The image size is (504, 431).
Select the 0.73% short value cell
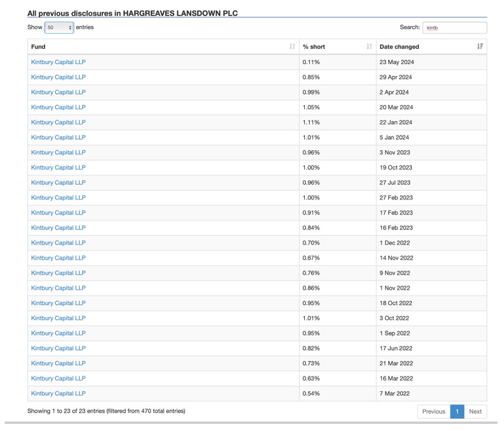(338, 363)
